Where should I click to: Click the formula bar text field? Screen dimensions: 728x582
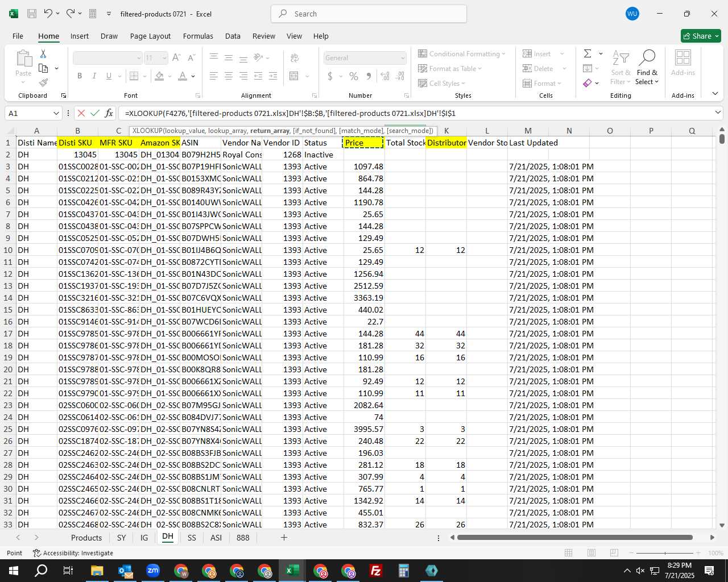pos(415,113)
